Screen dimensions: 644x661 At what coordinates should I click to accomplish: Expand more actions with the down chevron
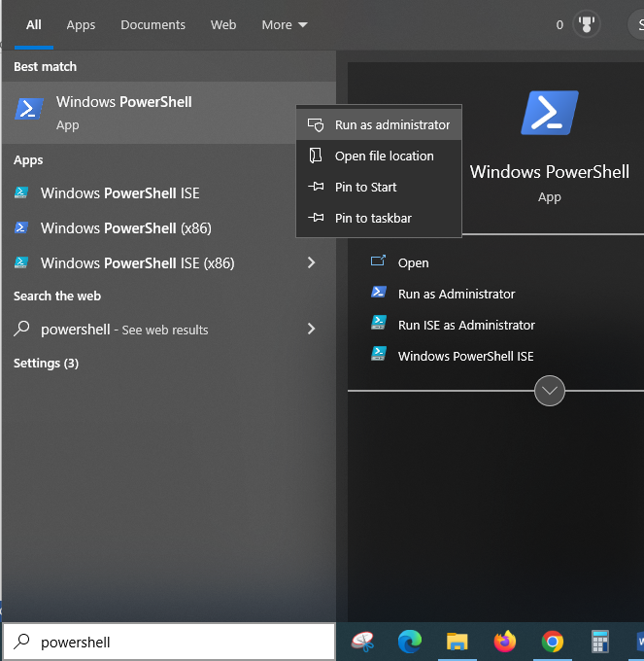550,391
